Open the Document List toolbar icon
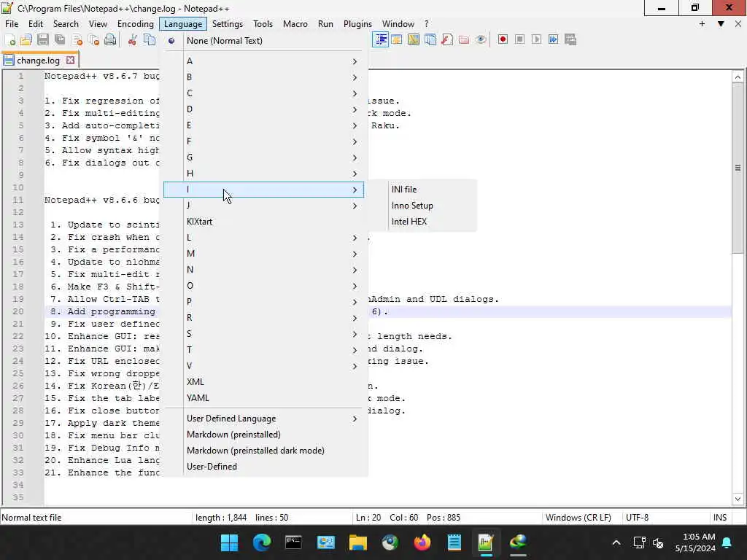Image resolution: width=747 pixels, height=560 pixels. tap(430, 39)
